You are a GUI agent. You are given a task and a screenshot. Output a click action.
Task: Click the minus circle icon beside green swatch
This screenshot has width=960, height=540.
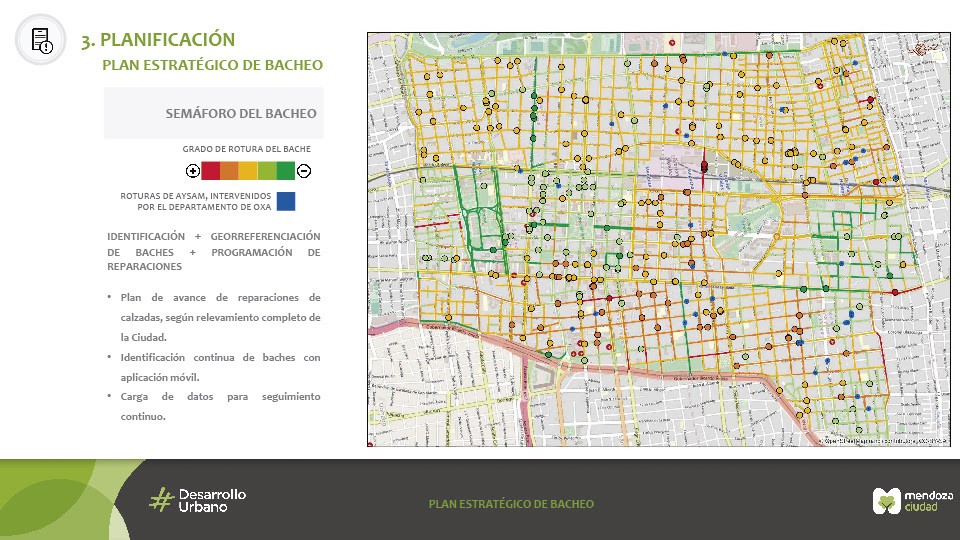pos(304,171)
